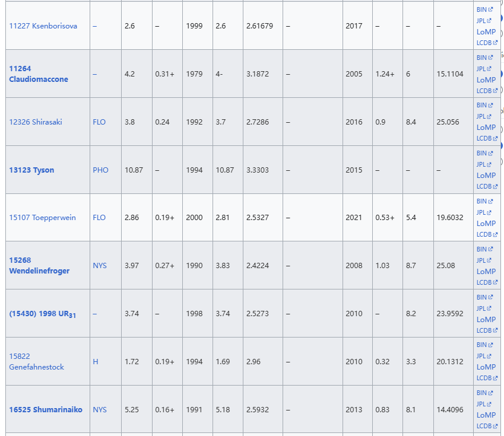
Task: Click LoMP link in the 11264 Claudiomaccone row
Action: (486, 79)
